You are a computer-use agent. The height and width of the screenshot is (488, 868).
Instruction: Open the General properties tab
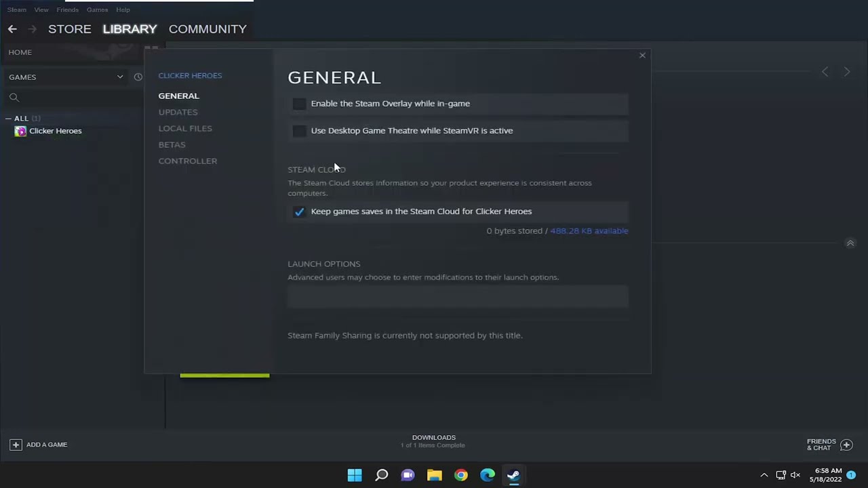tap(178, 96)
